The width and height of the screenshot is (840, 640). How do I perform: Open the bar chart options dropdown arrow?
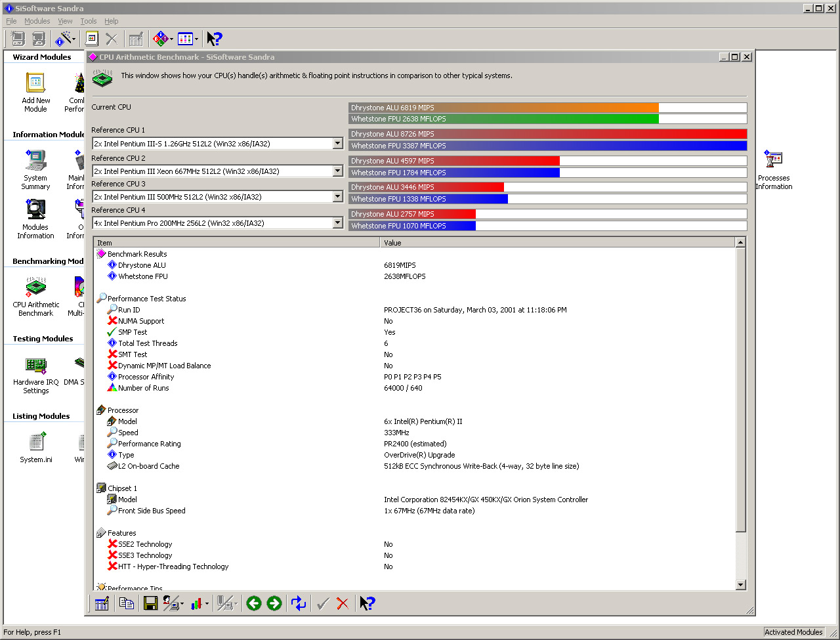[x=207, y=604]
